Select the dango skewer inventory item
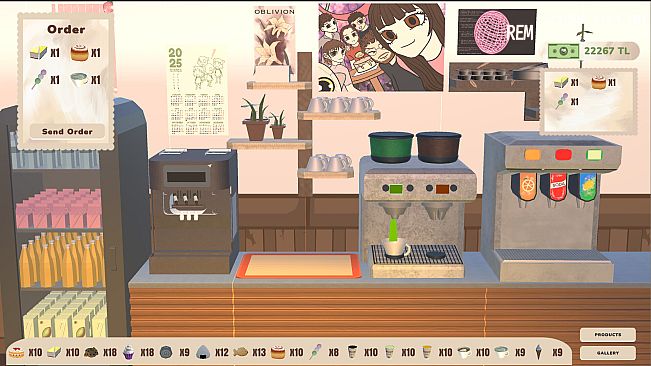The width and height of the screenshot is (651, 366). coord(316,352)
